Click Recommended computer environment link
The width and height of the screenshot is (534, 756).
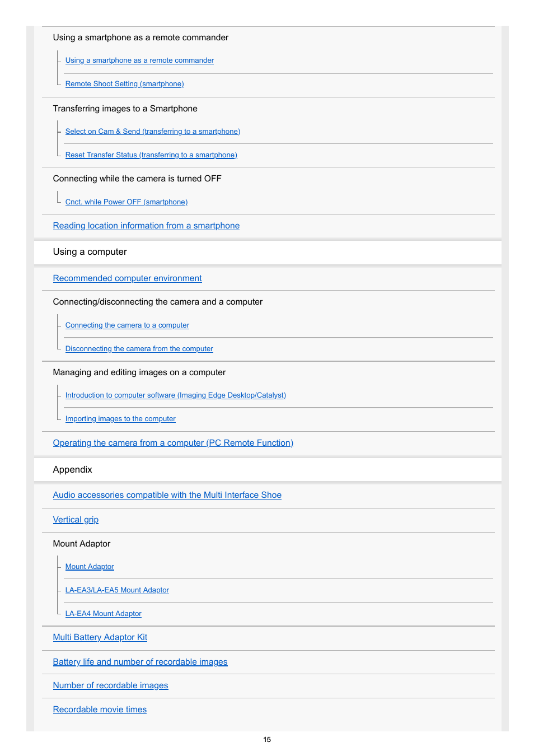coord(127,278)
